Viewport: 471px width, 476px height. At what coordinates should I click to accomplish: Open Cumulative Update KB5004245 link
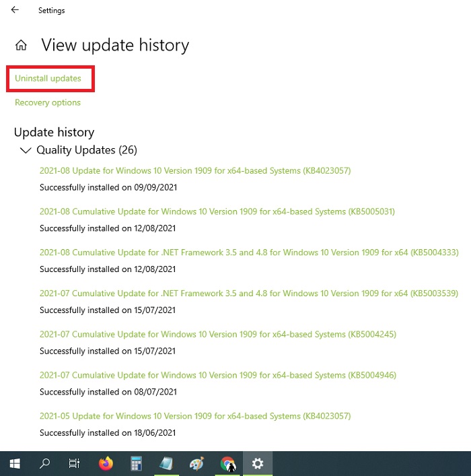218,335
